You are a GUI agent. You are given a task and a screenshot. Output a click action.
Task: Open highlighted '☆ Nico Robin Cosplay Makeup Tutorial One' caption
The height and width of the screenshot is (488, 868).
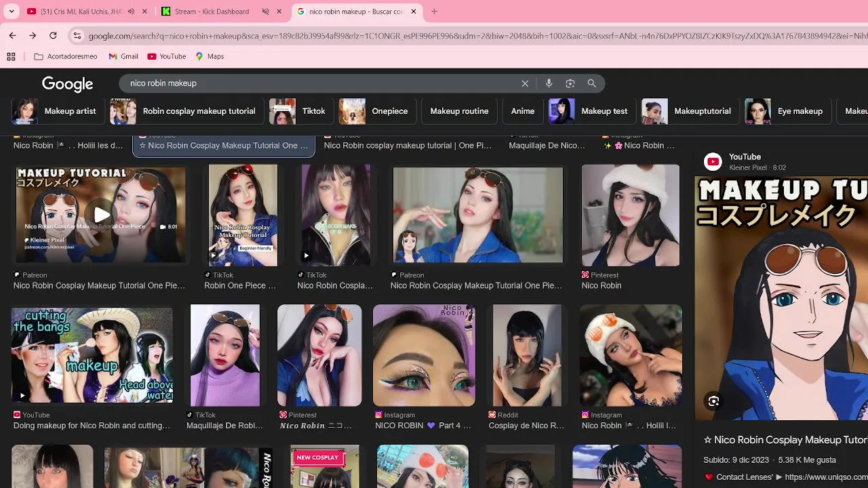[224, 145]
